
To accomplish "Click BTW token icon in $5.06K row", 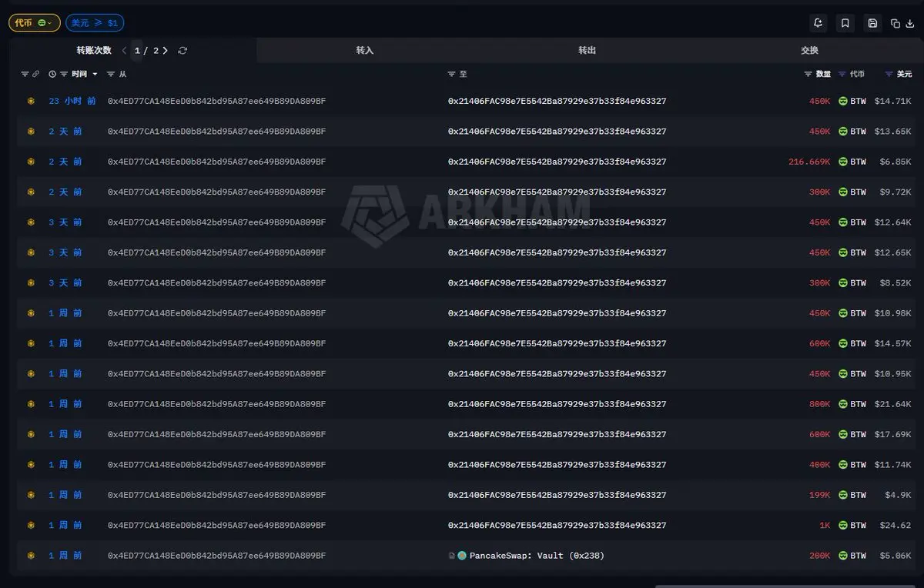I will click(x=843, y=556).
